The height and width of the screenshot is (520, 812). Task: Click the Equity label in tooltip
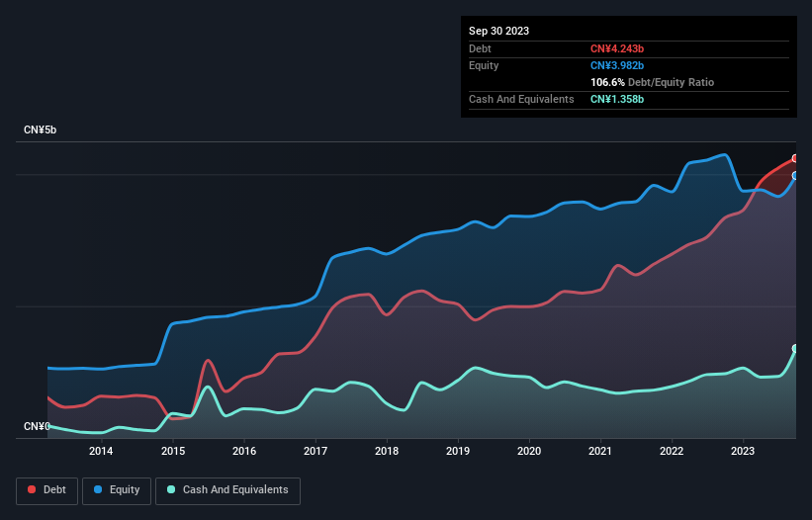pyautogui.click(x=484, y=65)
